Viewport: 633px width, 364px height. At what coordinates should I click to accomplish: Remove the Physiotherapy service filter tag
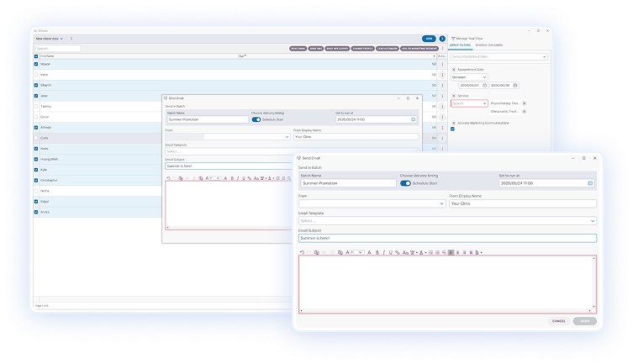524,103
